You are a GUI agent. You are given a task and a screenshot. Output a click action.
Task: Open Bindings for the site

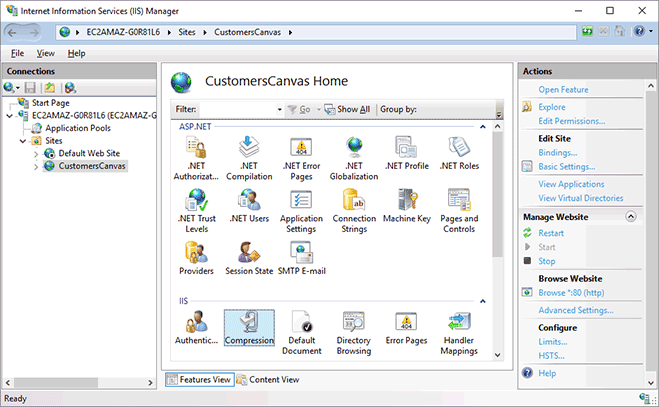558,153
